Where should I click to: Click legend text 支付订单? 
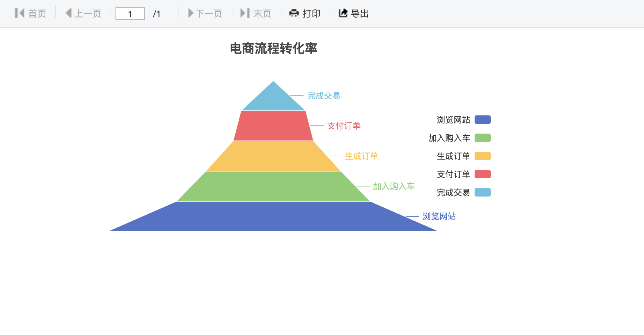[453, 174]
